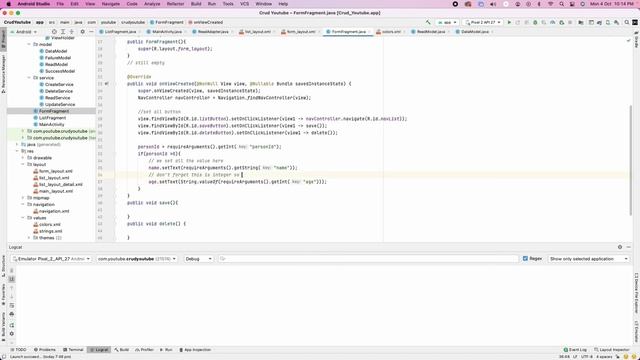
Task: Click the Soft-wrap icon in Logcat sidebar
Action: pyautogui.click(x=11, y=305)
